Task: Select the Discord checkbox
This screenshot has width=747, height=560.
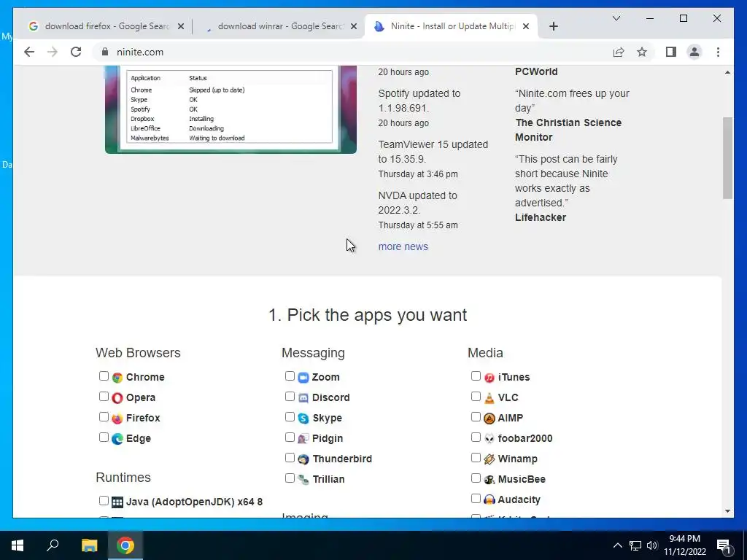Action: 290,397
